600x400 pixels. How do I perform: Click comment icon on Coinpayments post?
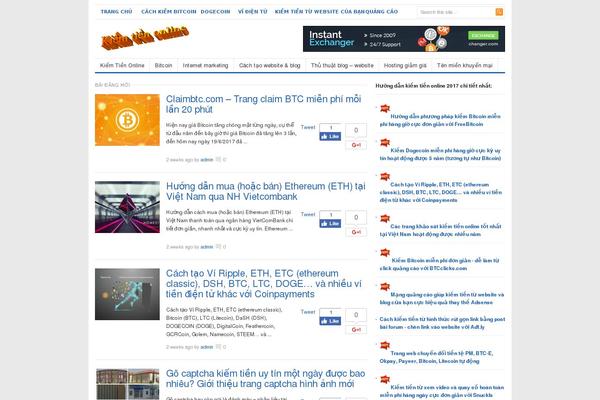point(218,347)
